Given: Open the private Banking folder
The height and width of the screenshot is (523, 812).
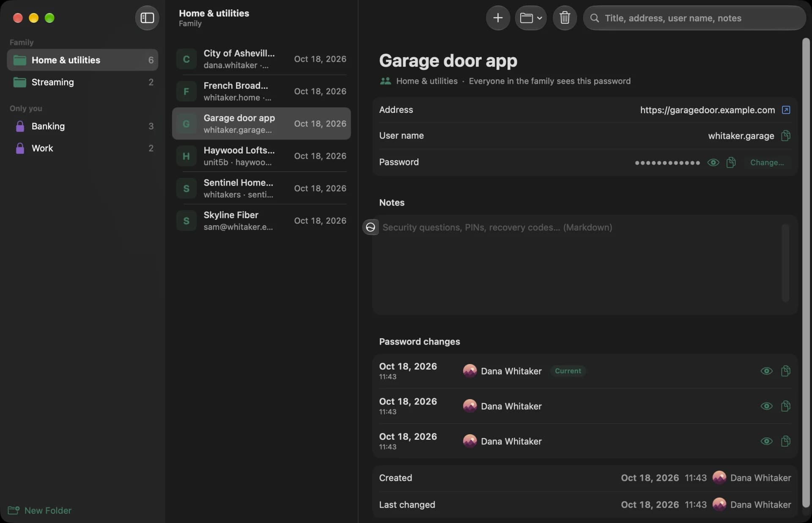Looking at the screenshot, I should coord(82,126).
